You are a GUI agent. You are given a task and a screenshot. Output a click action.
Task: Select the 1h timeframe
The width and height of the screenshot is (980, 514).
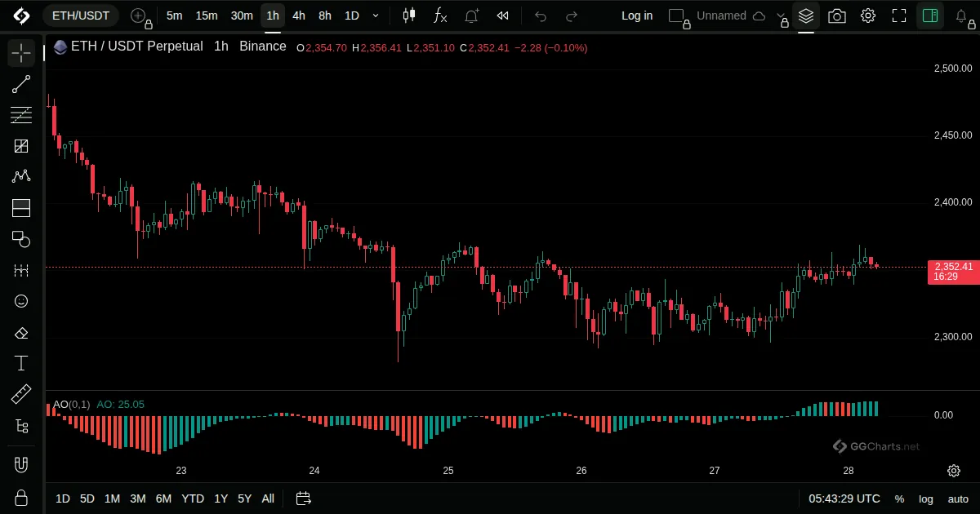pos(273,16)
